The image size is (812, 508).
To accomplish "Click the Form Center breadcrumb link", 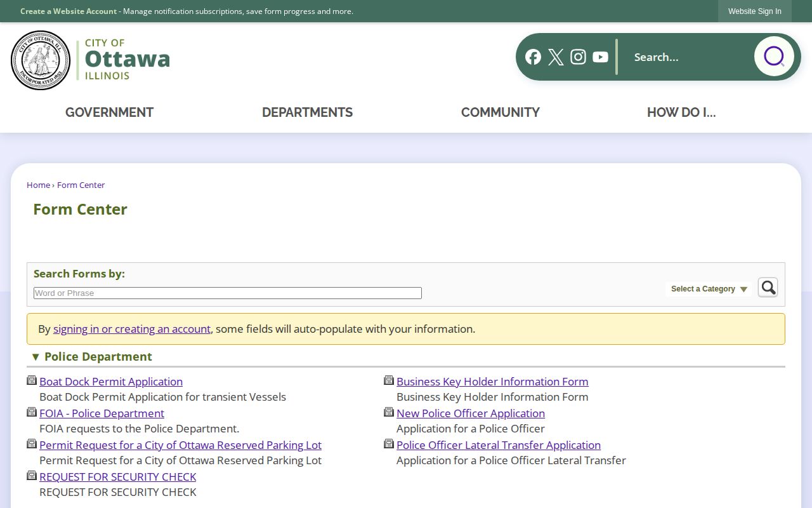I will click(81, 185).
